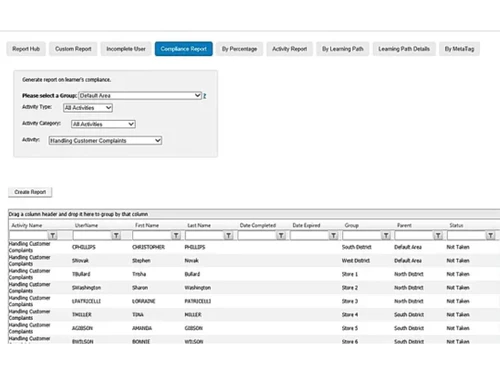Open the Incomplete User tab
The width and height of the screenshot is (500, 375).
tap(126, 49)
